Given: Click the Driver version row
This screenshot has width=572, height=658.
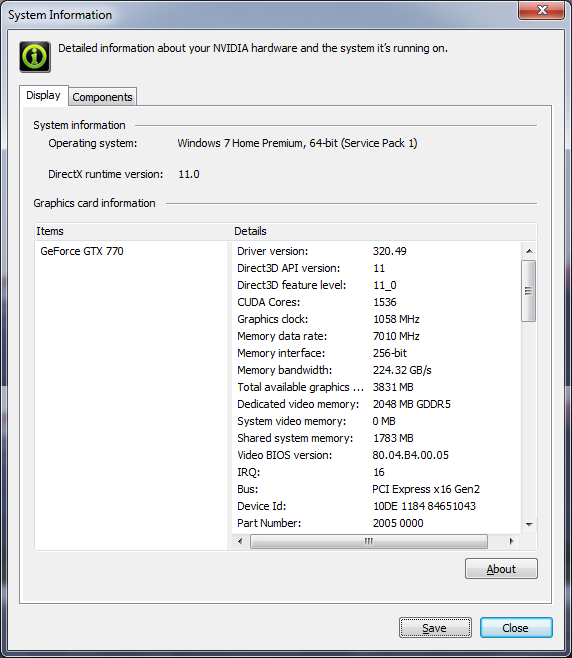Looking at the screenshot, I should [377, 251].
